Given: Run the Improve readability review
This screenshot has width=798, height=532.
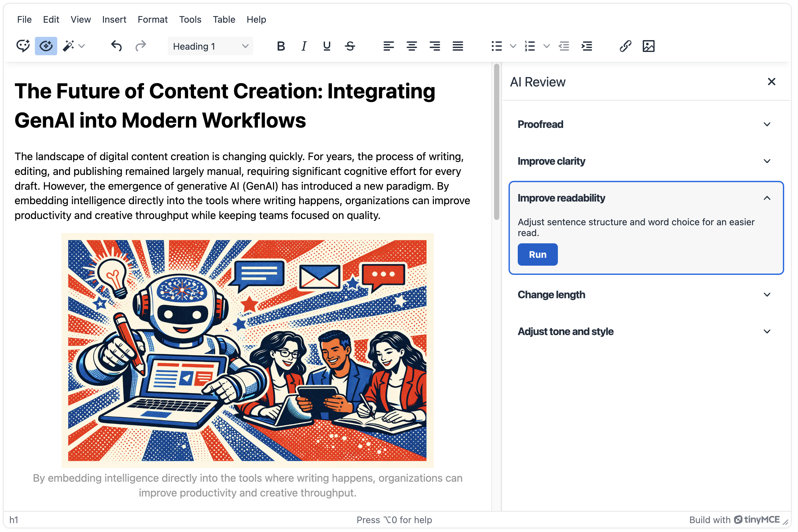Looking at the screenshot, I should click(x=537, y=254).
